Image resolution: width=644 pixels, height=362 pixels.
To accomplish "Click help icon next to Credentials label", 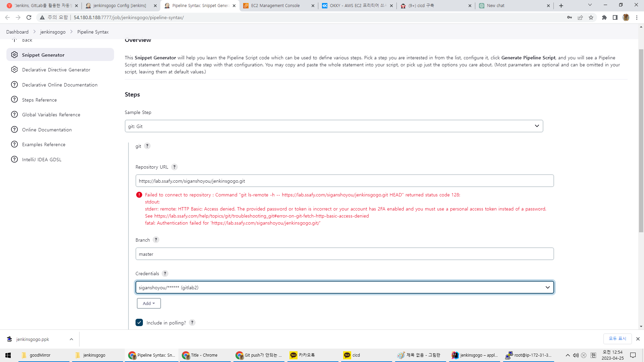I will tap(165, 274).
